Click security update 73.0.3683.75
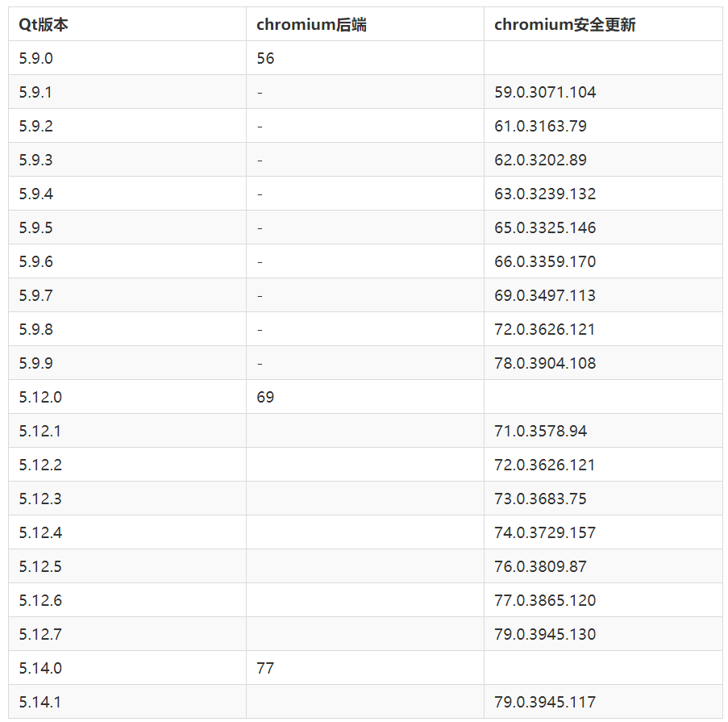Image resolution: width=728 pixels, height=722 pixels. pos(541,499)
